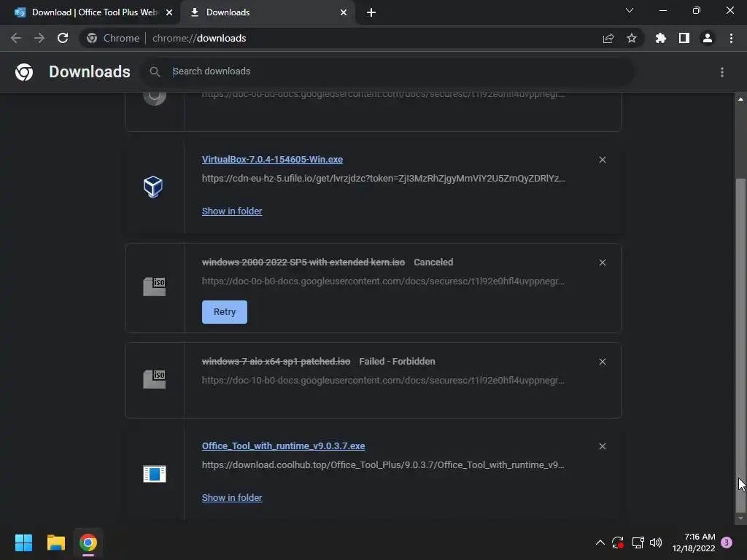Click Windows 7 doc-10 googleusercontent URL
The width and height of the screenshot is (747, 560).
pyautogui.click(x=384, y=381)
